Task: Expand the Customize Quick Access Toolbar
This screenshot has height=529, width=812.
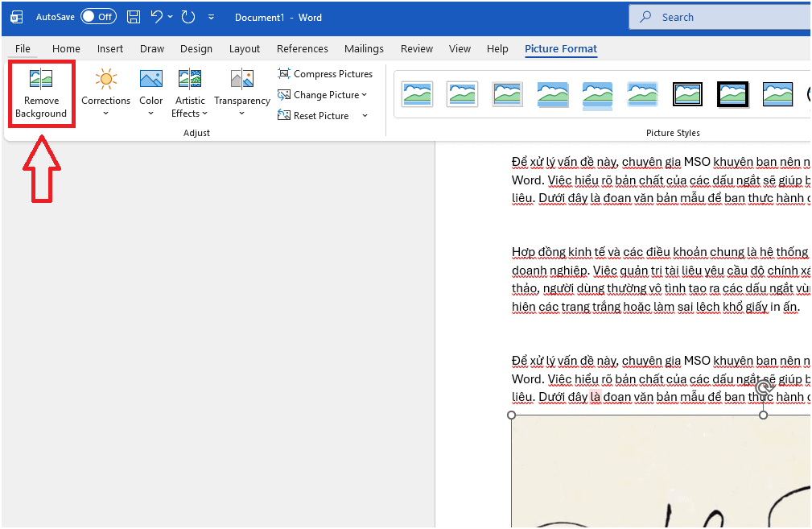Action: click(x=212, y=17)
